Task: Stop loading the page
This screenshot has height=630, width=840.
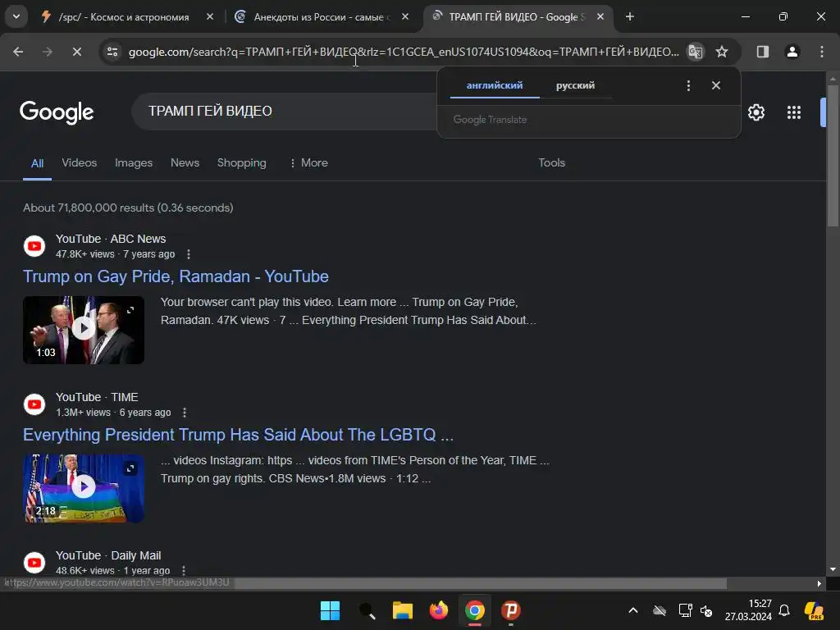Action: click(76, 52)
